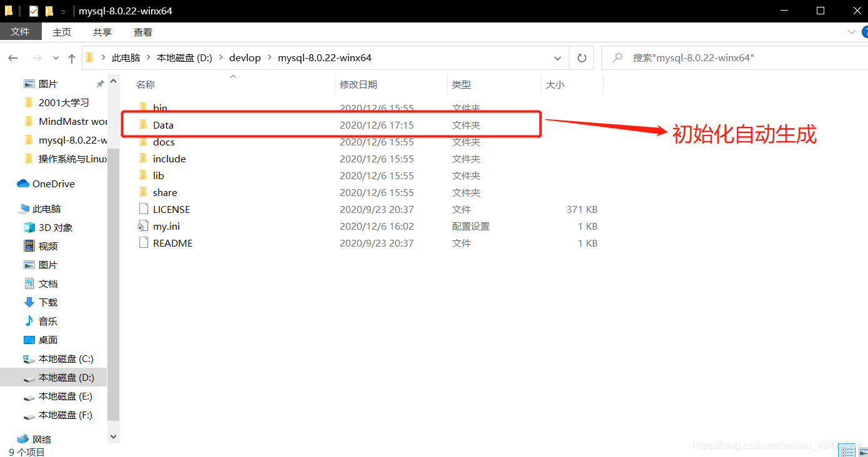The image size is (868, 457).
Task: Switch to details view via status bar icon
Action: [x=847, y=450]
